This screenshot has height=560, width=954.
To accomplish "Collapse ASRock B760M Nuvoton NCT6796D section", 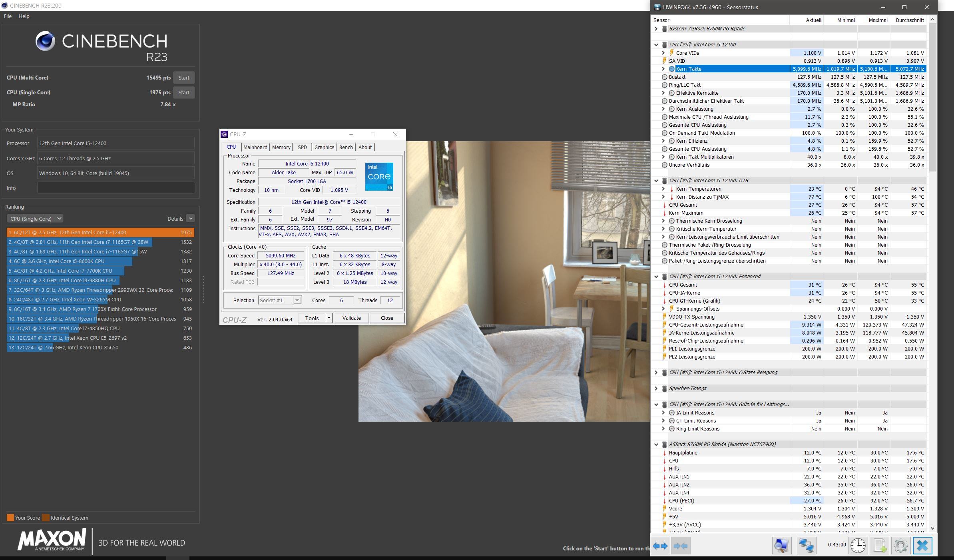I will (656, 444).
